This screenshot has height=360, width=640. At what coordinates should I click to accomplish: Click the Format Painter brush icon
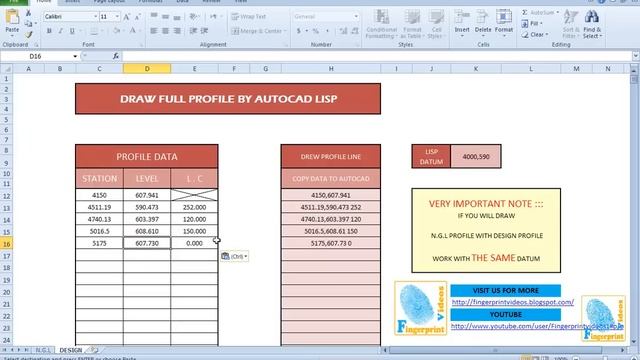pyautogui.click(x=28, y=34)
